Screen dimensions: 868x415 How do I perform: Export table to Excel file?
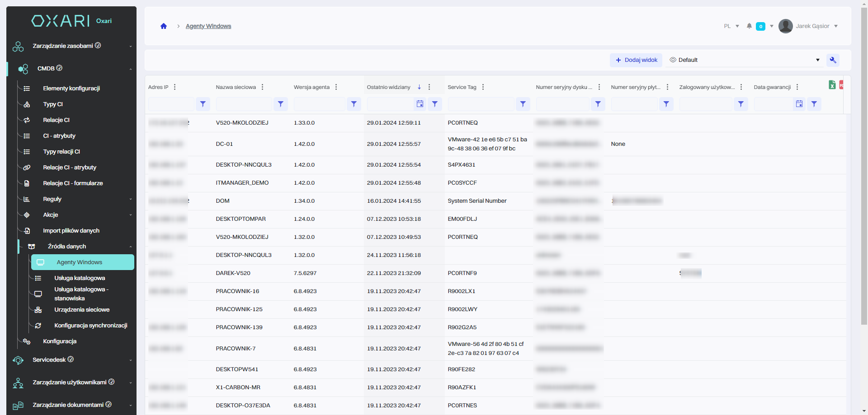832,85
